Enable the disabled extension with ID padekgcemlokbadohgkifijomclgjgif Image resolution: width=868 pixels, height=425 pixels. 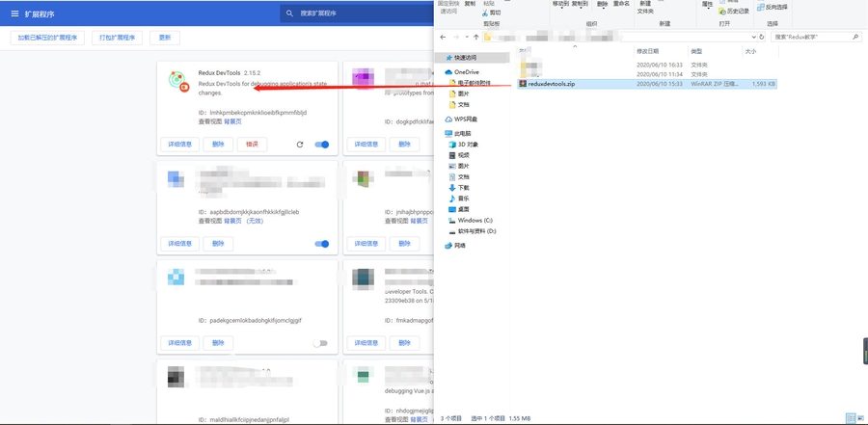[320, 343]
